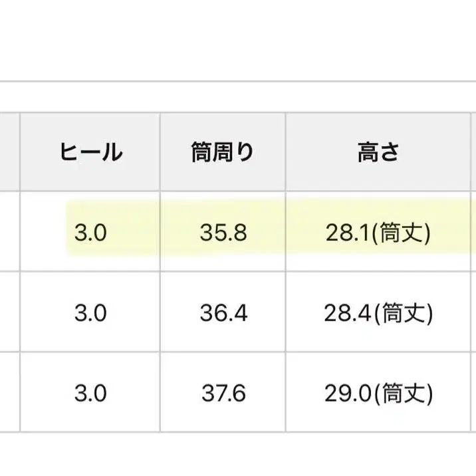Click the blank area above the table

click(238, 40)
